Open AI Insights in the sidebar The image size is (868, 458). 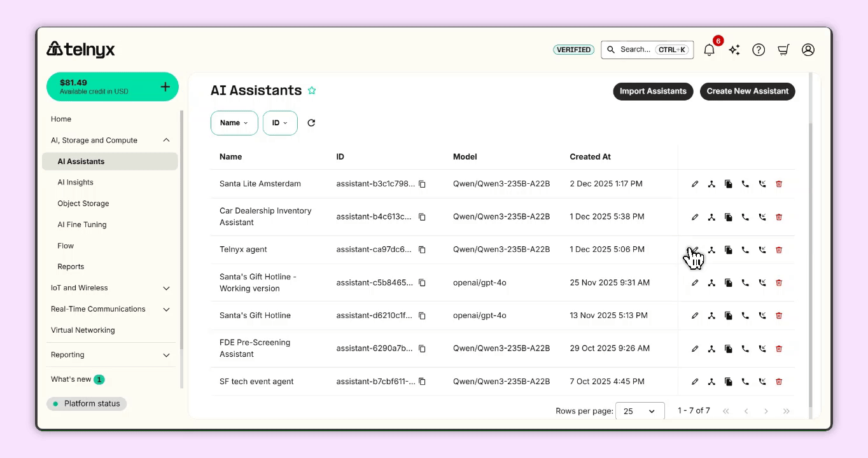click(x=76, y=183)
